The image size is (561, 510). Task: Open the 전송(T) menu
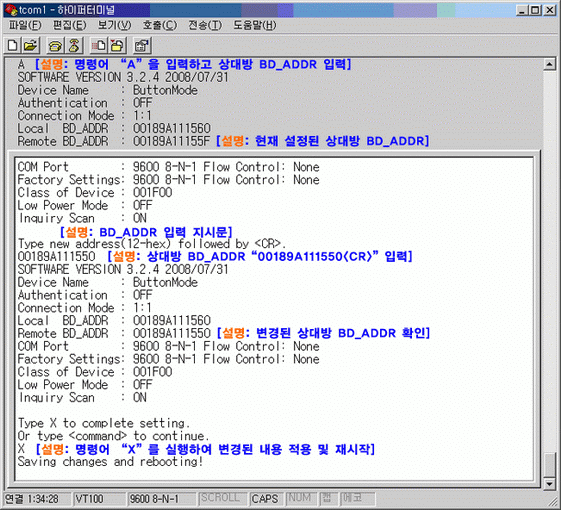(x=205, y=25)
